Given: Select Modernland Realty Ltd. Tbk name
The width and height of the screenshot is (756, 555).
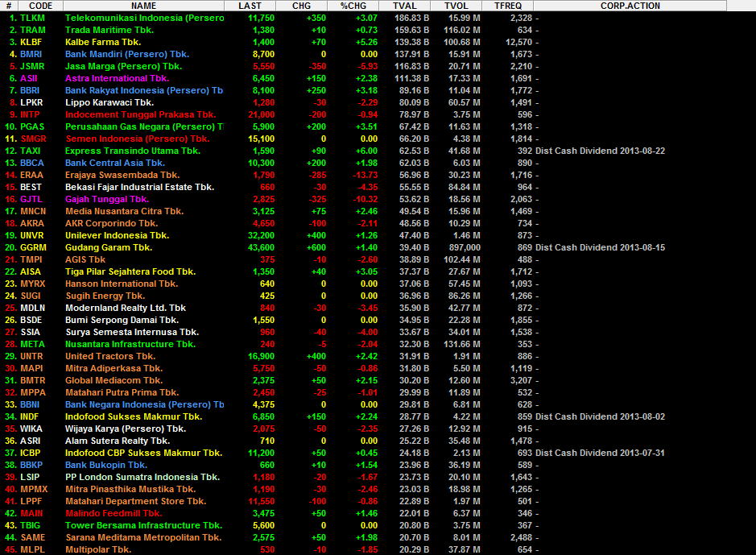Looking at the screenshot, I should pos(126,308).
